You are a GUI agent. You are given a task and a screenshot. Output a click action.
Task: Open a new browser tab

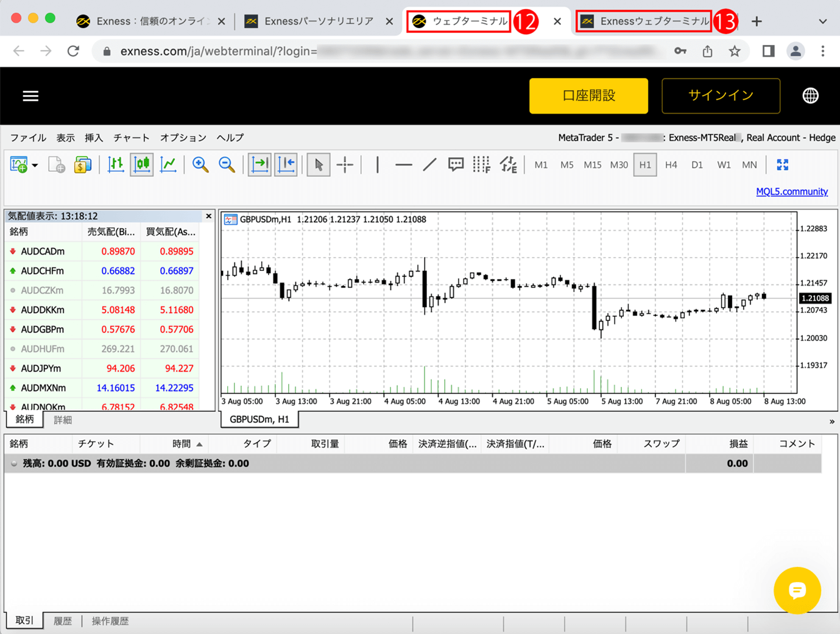tap(757, 21)
